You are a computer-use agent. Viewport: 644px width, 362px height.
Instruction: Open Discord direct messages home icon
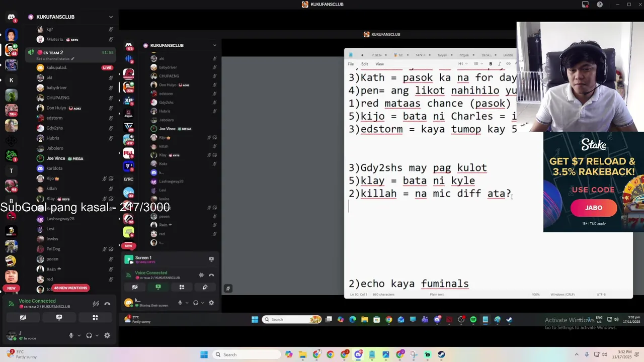point(11,17)
